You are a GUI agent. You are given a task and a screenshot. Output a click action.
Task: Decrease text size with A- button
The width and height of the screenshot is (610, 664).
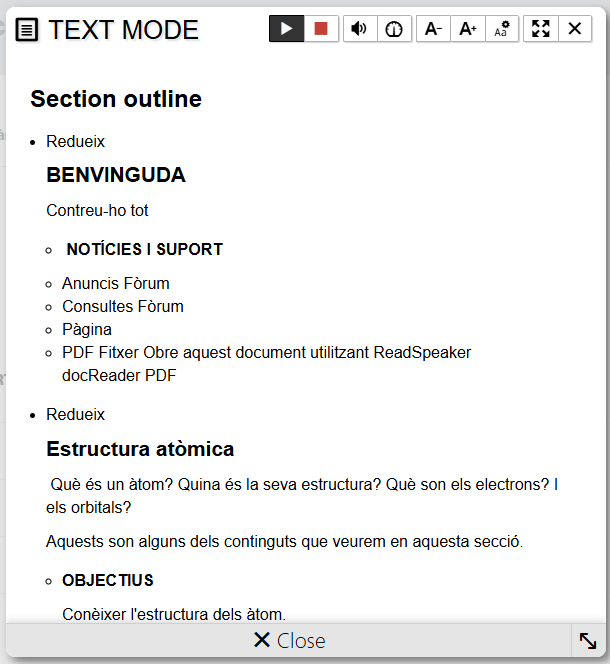433,29
